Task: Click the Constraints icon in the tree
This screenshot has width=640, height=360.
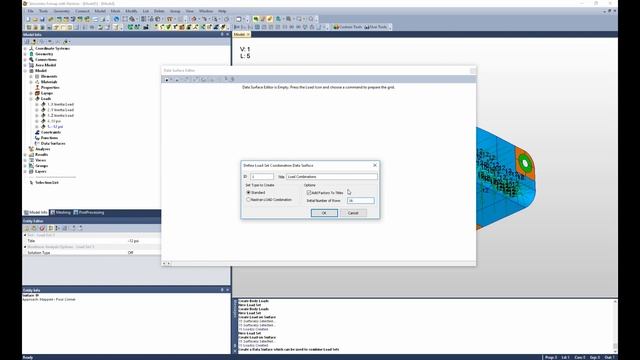Action: pyautogui.click(x=37, y=132)
